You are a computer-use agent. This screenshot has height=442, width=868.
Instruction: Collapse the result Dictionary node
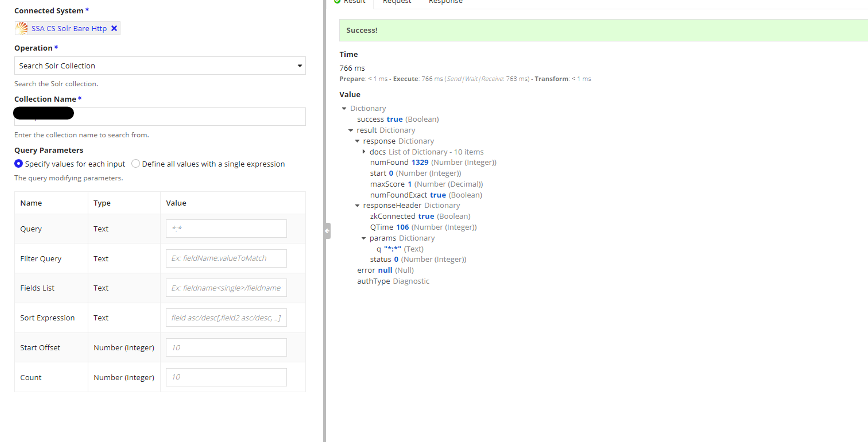tap(350, 130)
